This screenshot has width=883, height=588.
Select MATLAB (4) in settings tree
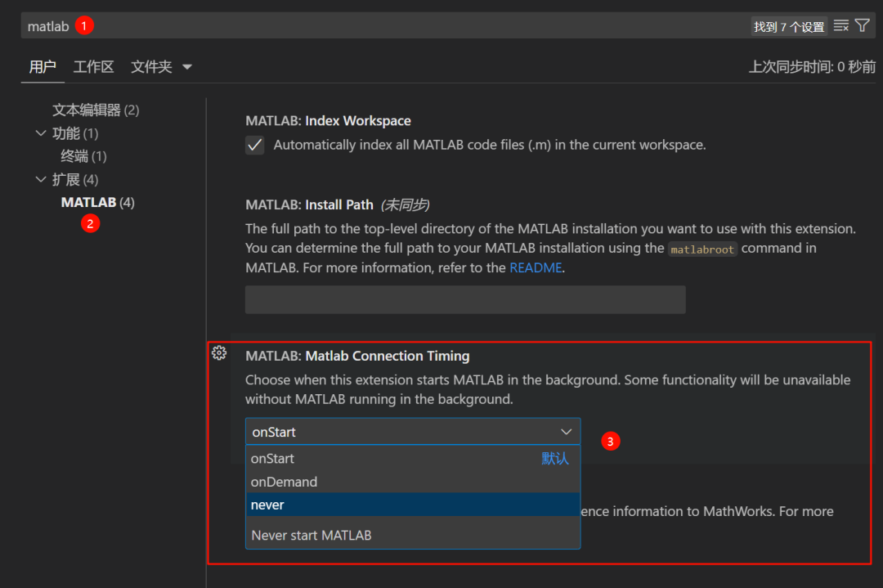tap(98, 202)
